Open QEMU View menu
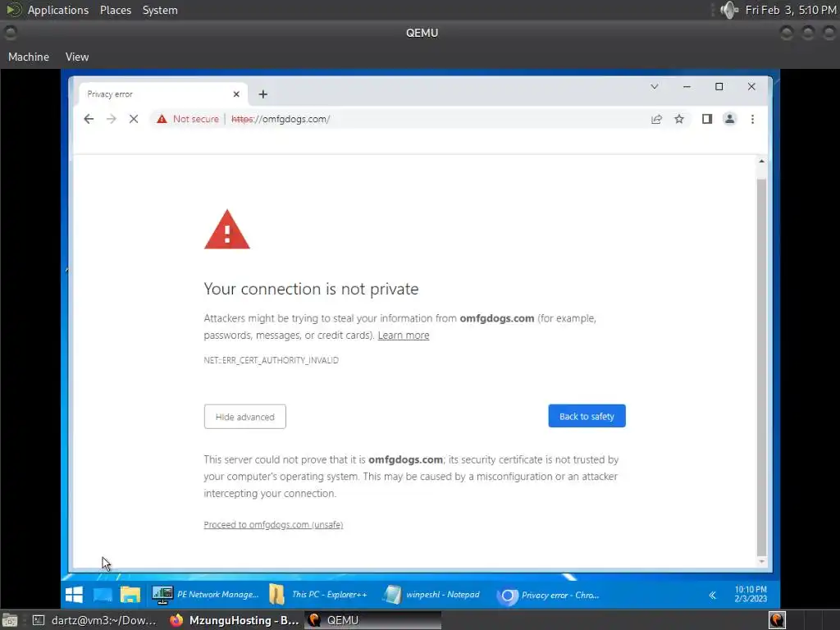 point(77,57)
